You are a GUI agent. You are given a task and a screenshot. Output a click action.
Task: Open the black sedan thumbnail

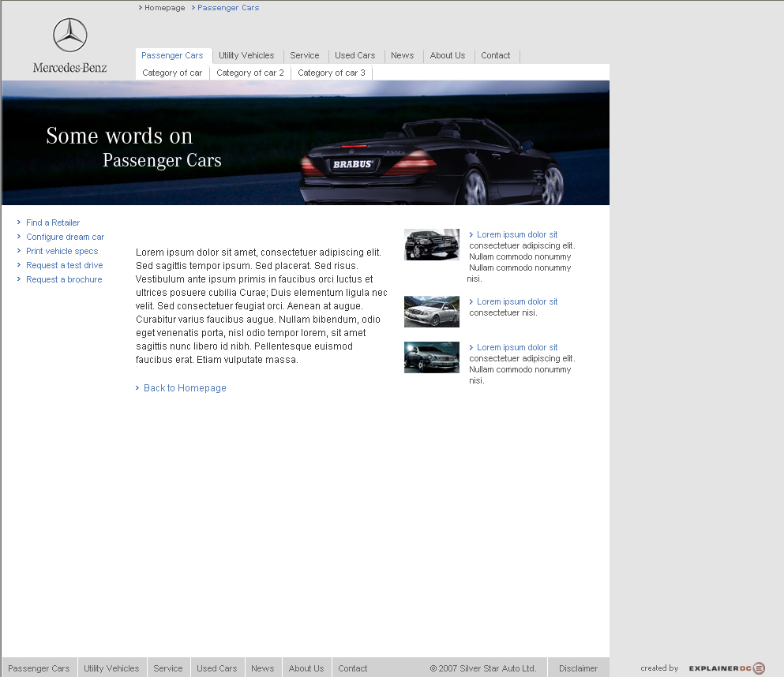click(431, 245)
